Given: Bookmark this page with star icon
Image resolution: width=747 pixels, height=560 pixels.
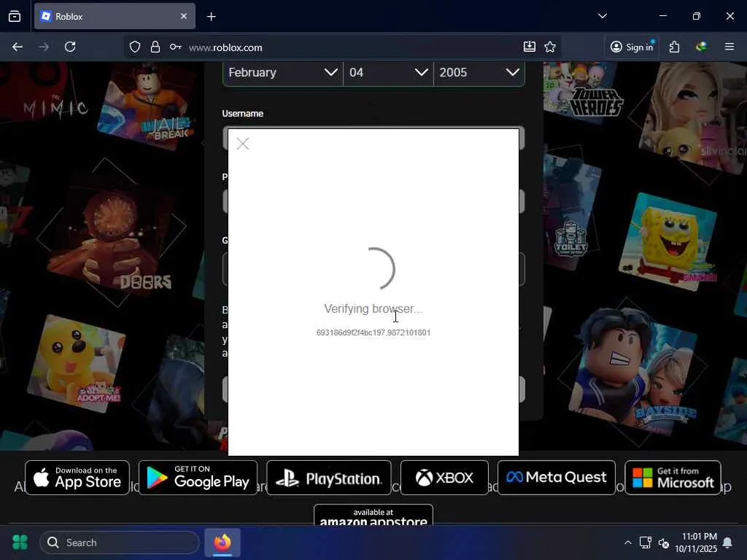Looking at the screenshot, I should (550, 47).
